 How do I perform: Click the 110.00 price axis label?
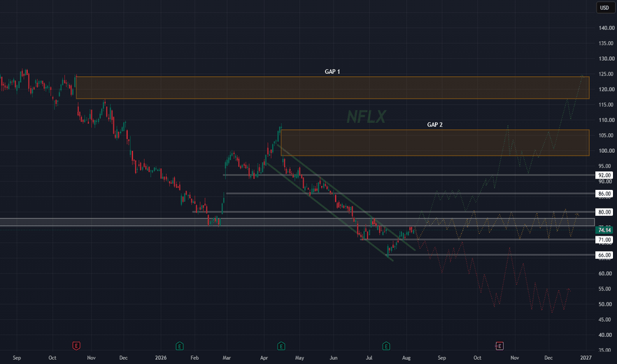(606, 120)
